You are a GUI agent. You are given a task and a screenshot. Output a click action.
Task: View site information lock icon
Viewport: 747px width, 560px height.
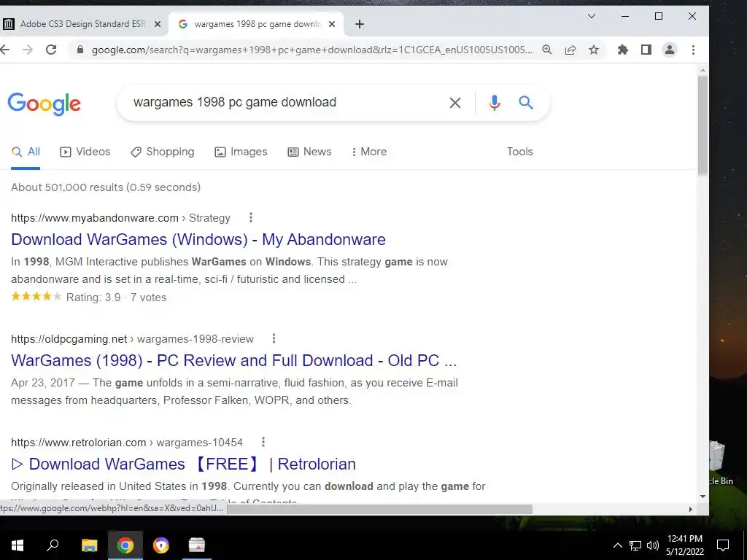pos(80,50)
